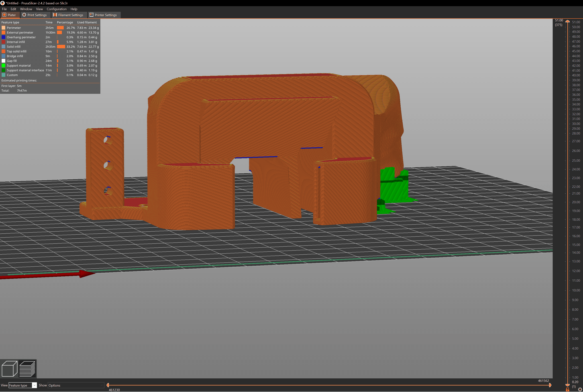Viewport: 583px width, 392px height.
Task: Expand the View Feature type dropdown
Action: tap(23, 385)
